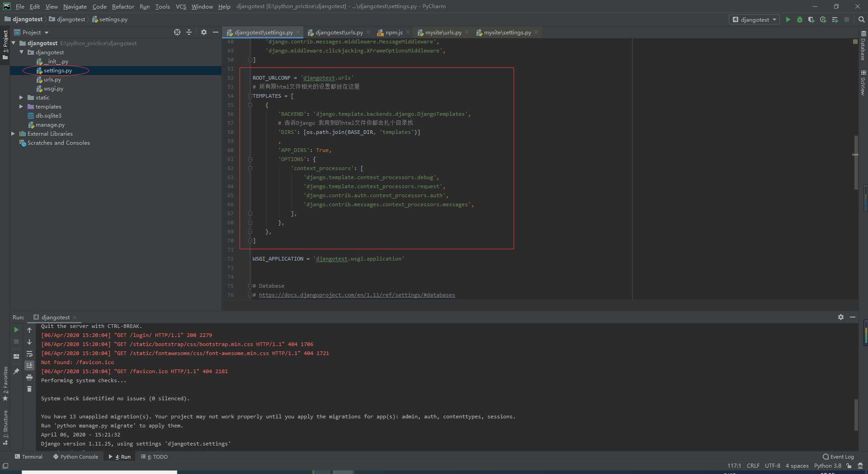868x474 pixels.
Task: Open the Database side panel
Action: [863, 46]
